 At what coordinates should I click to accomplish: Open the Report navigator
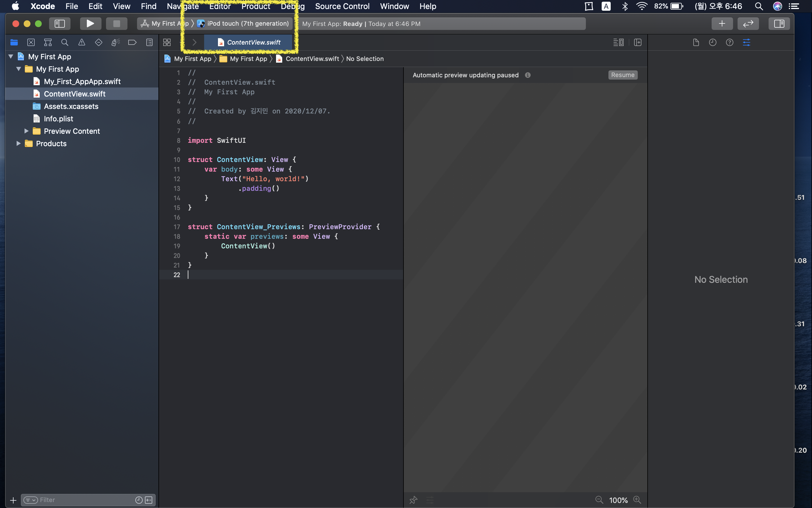149,42
